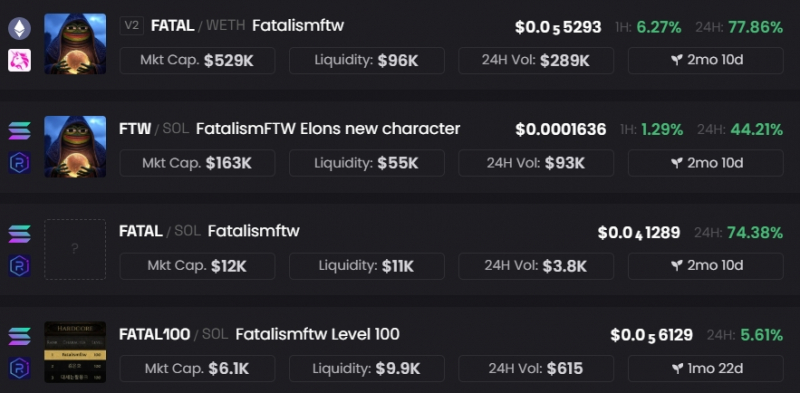Click the 24H Vol $3.8K box
This screenshot has height=393, width=800.
(x=536, y=266)
